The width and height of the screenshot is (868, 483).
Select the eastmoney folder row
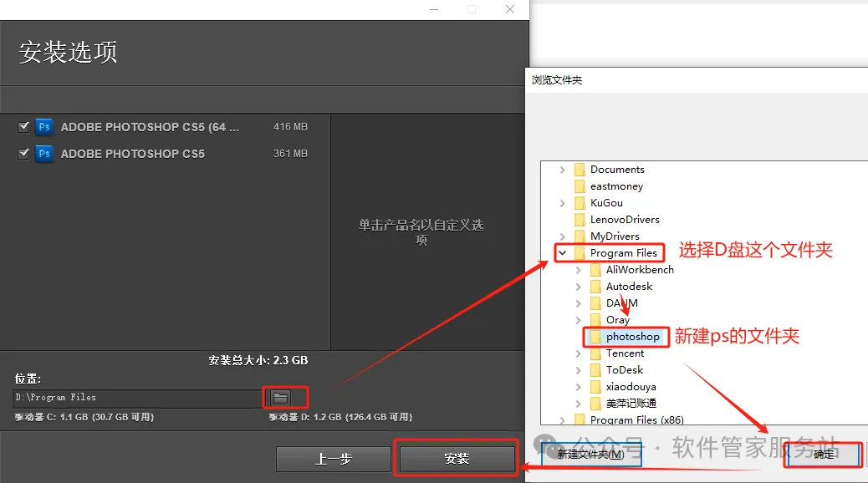coord(616,186)
